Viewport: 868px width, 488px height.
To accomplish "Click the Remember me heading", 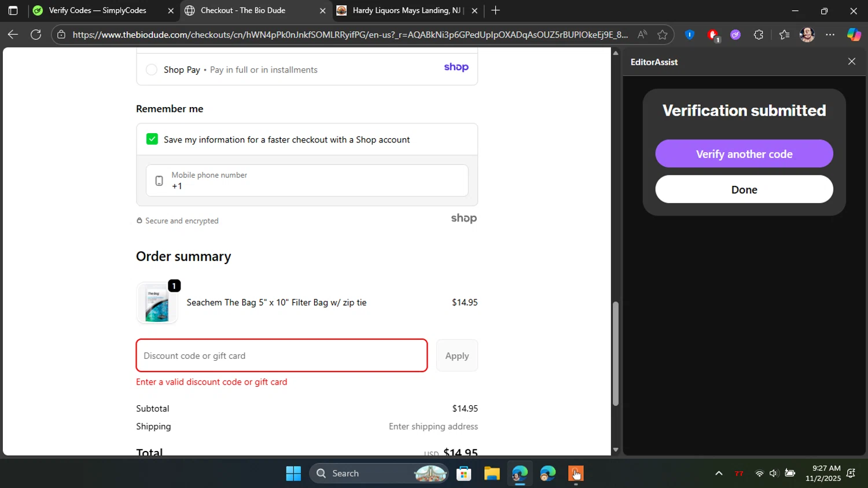I will click(x=170, y=109).
